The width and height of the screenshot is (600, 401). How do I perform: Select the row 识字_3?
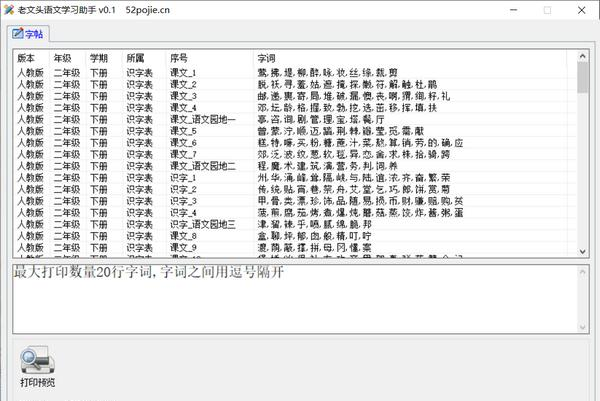coord(295,201)
